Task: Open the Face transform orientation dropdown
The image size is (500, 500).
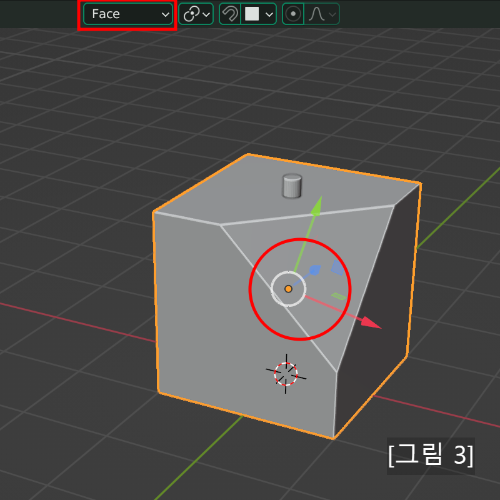Action: 128,14
